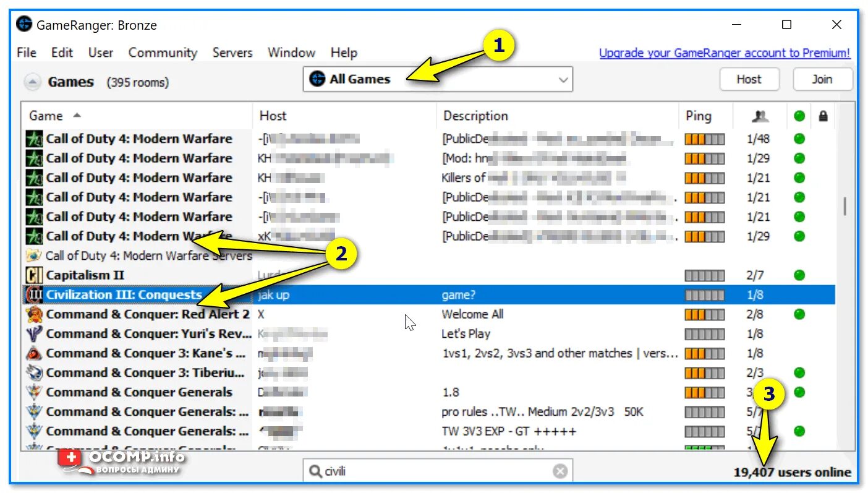Click the green status dot in Capitalism II row
Screen dimensions: 868x493
pos(799,275)
